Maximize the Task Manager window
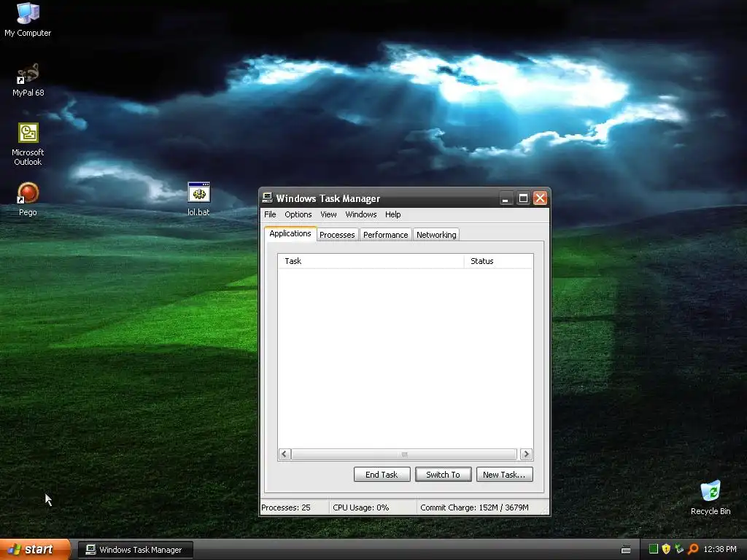 point(523,198)
